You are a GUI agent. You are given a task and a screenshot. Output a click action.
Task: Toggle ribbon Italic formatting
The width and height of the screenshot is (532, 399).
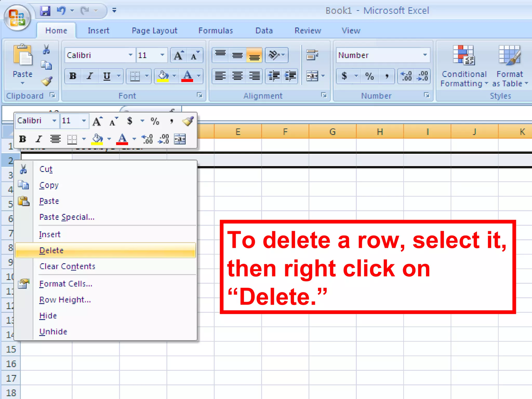point(90,76)
